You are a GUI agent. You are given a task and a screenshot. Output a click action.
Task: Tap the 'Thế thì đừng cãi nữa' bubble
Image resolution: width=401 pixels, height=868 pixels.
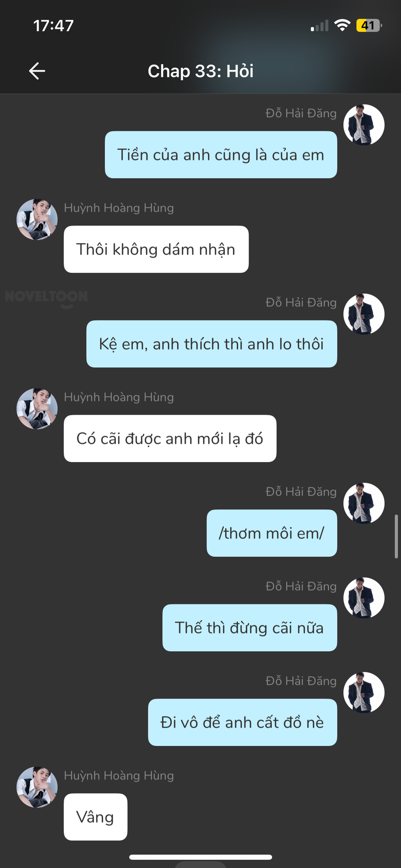click(x=250, y=627)
